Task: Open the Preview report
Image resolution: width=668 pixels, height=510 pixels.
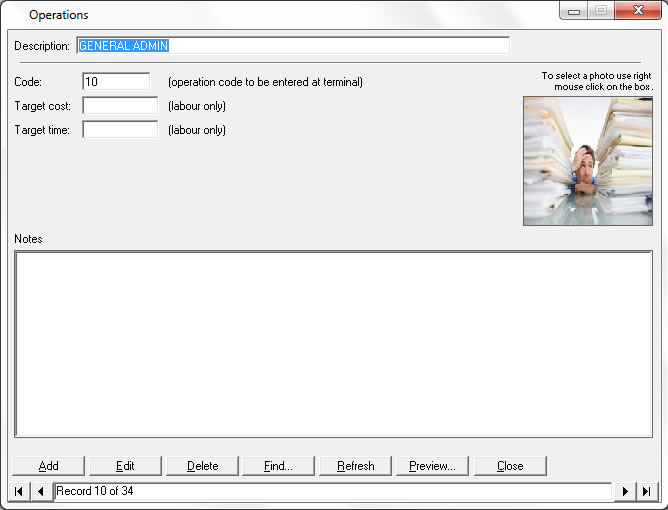Action: tap(432, 466)
